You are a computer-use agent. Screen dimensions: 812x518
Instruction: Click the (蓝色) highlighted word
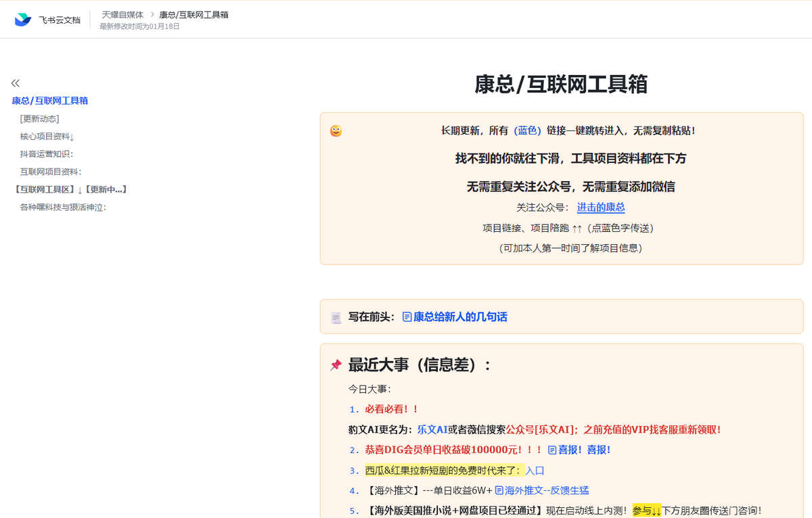(x=527, y=131)
